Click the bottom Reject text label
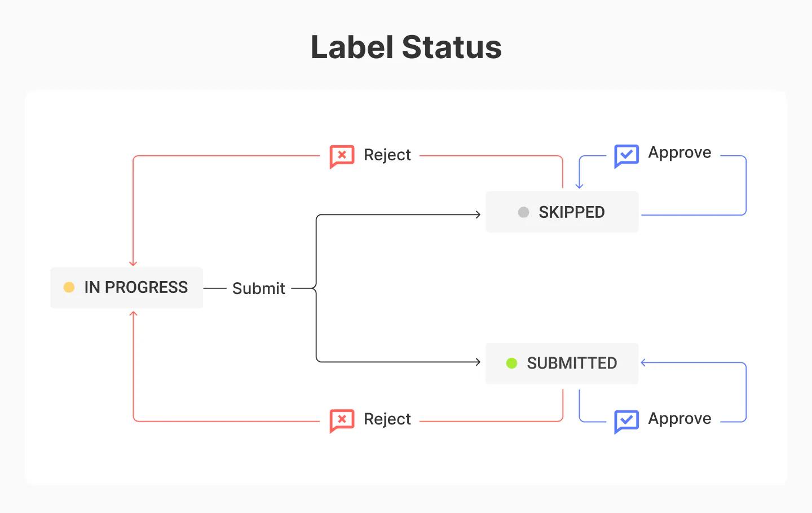The image size is (812, 513). click(387, 419)
